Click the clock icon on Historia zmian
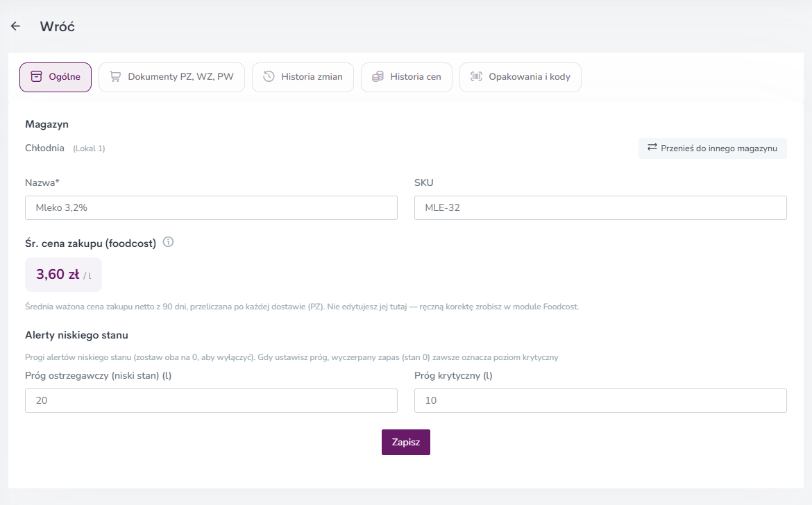Screen dimensions: 812x505 coord(269,76)
